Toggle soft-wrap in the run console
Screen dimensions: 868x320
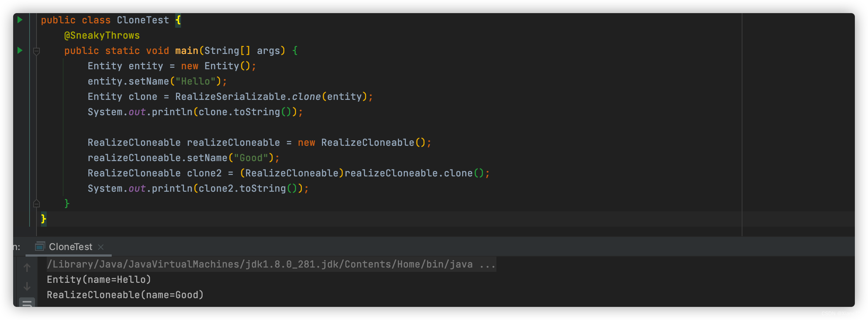pyautogui.click(x=27, y=303)
